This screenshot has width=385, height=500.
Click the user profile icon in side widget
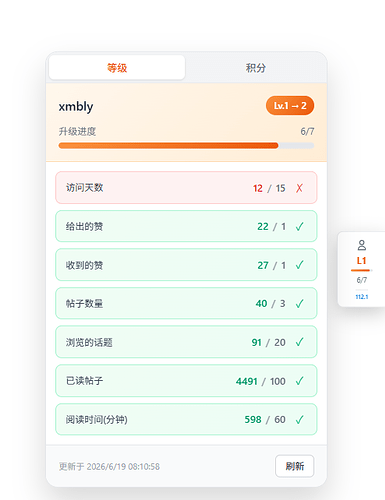[x=362, y=245]
